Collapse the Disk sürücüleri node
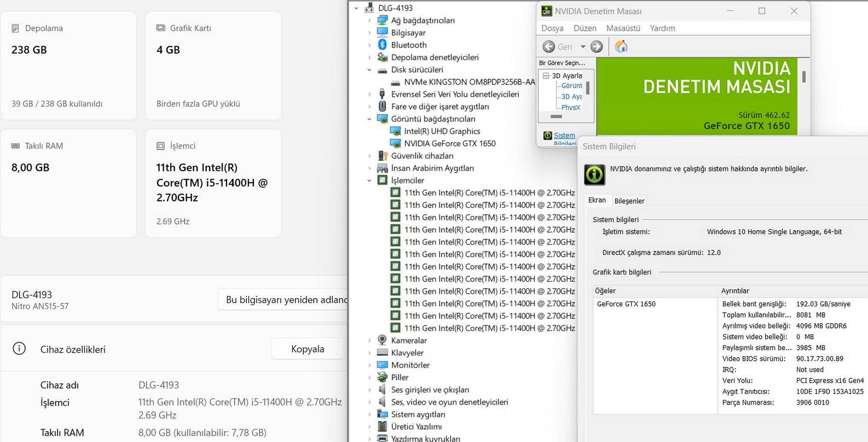This screenshot has width=868, height=442. (369, 70)
